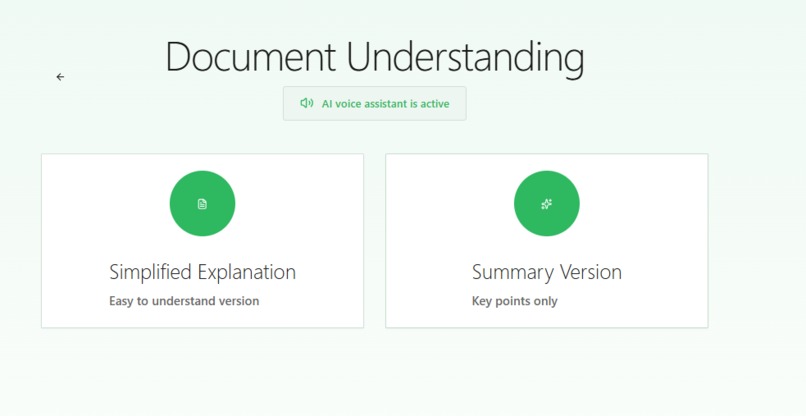Image resolution: width=806 pixels, height=416 pixels.
Task: Click the Summary Version title text
Action: pyautogui.click(x=546, y=272)
